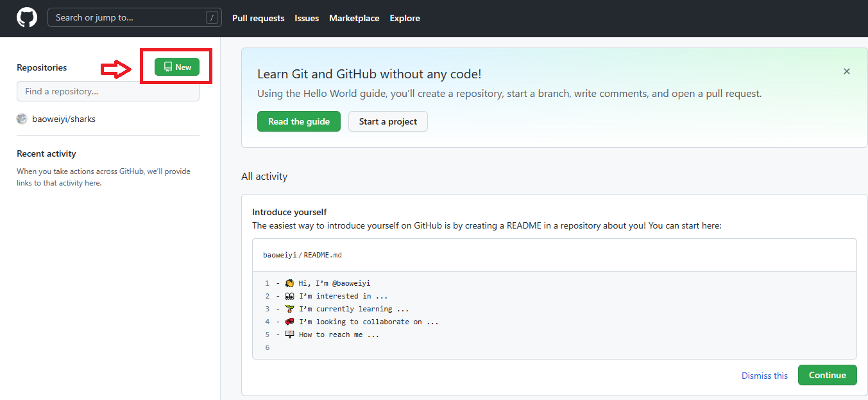
Task: Click the 'All activity' heading
Action: (x=264, y=176)
